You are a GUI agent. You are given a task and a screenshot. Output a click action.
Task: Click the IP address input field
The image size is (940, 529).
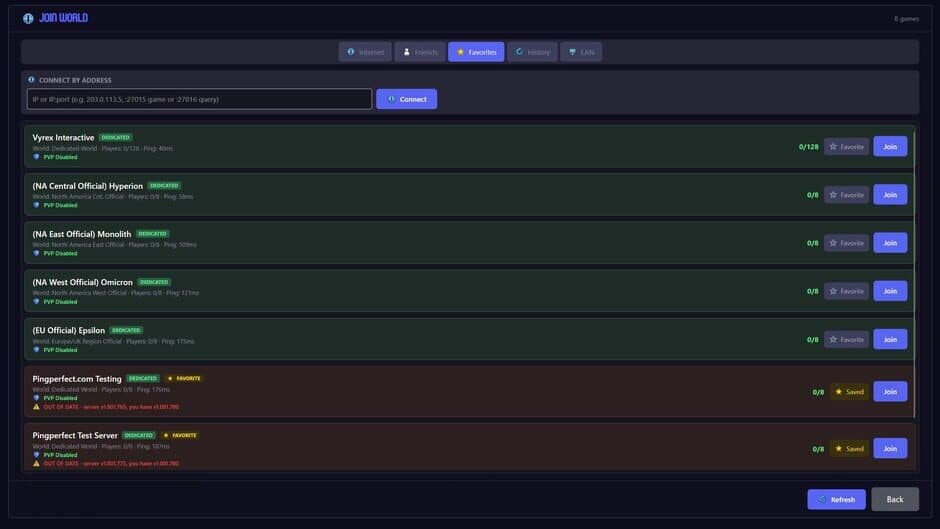pyautogui.click(x=199, y=99)
